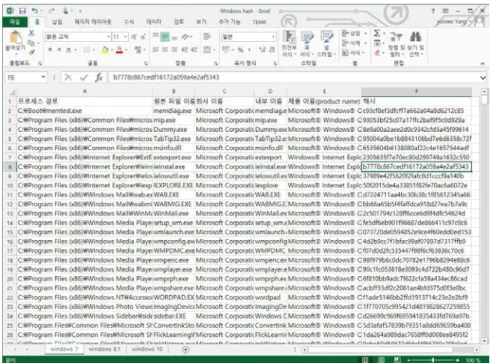Change text orientation
This screenshot has height=363, width=493.
click(x=186, y=37)
